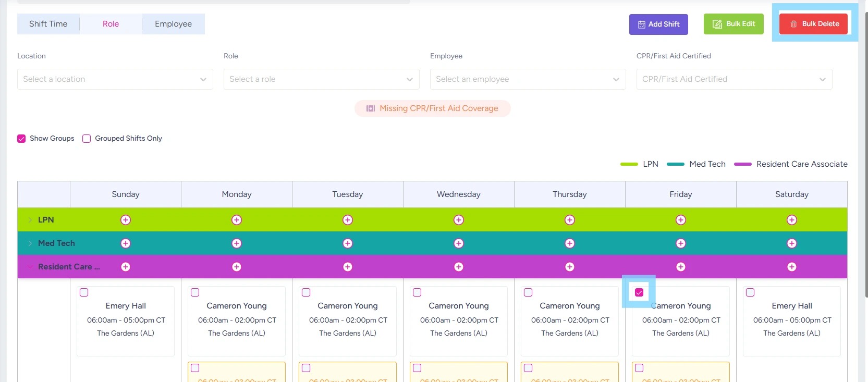Click the Missing CPR/First Aid Coverage badge
Viewport: 868px width, 382px height.
coord(432,108)
